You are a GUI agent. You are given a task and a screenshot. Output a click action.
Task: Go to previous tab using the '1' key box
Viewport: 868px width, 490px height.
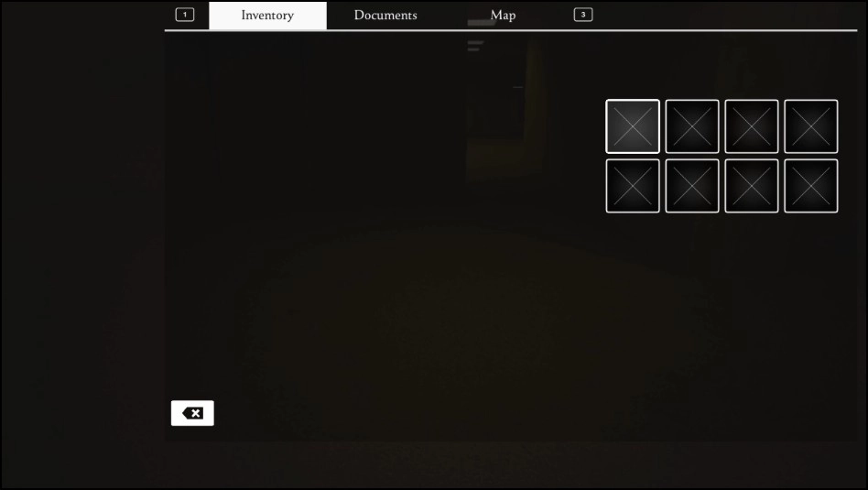[x=185, y=15]
